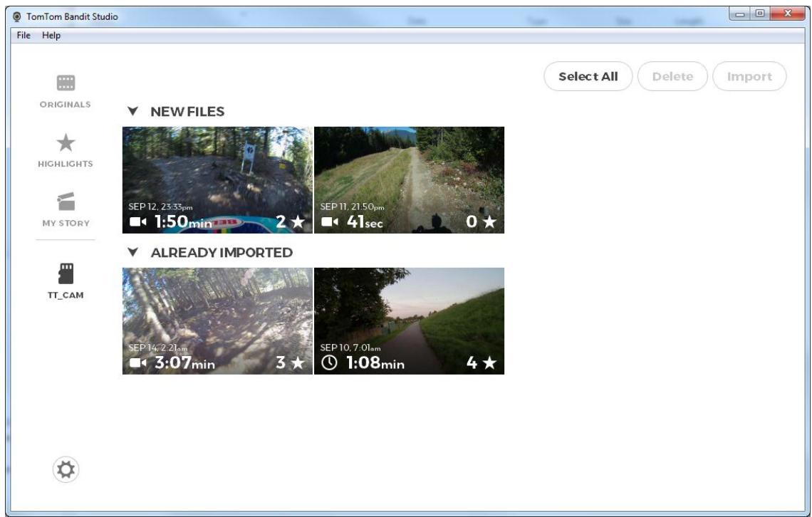Click the SEP 11, 21:50pm date label
This screenshot has height=517, width=812.
click(x=352, y=207)
